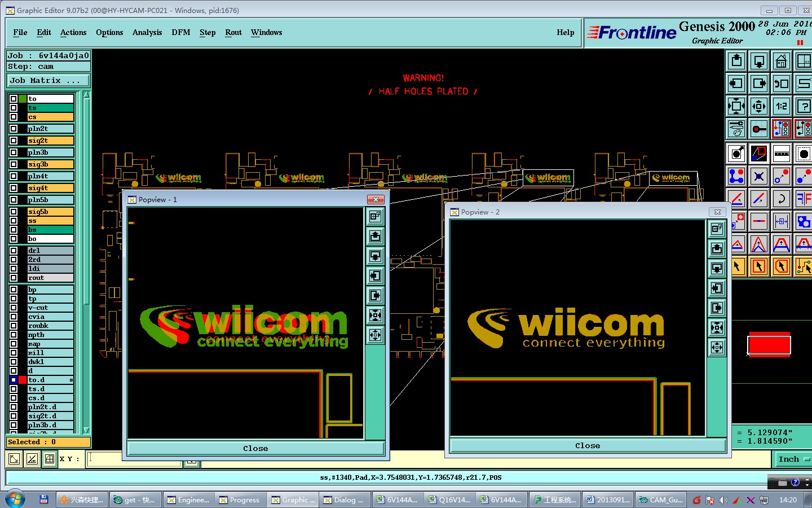Toggle checkbox for layer 'v-cut'
The image size is (812, 508).
(14, 308)
